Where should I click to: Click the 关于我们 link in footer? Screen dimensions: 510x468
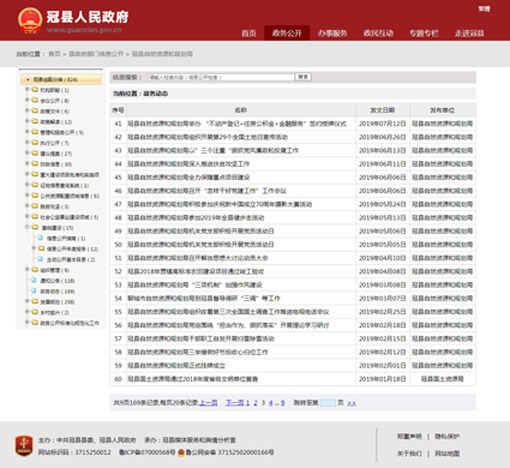click(x=409, y=453)
